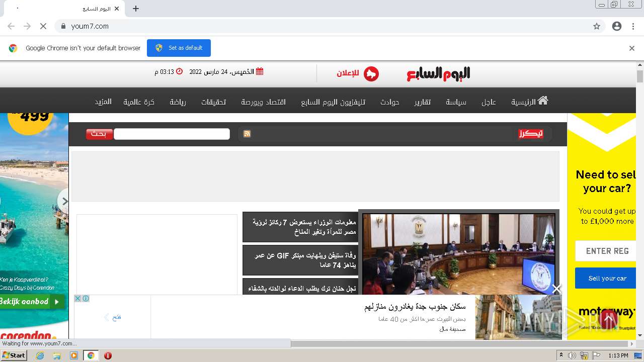Click the system tray clock 1:13 PM
This screenshot has width=644, height=362.
pos(618,355)
